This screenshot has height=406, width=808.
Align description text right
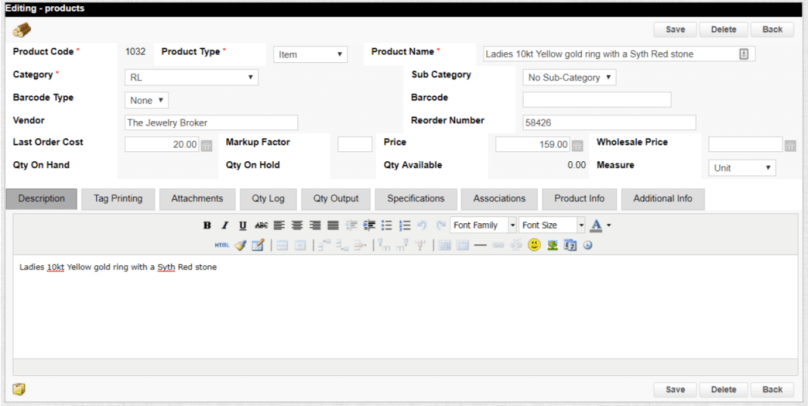(x=315, y=225)
